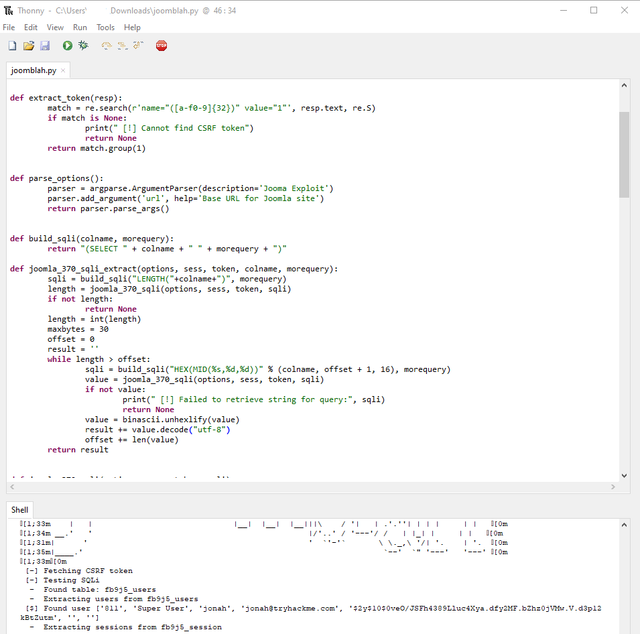
Task: Click 'offset += len(value)' line
Action: pos(132,440)
